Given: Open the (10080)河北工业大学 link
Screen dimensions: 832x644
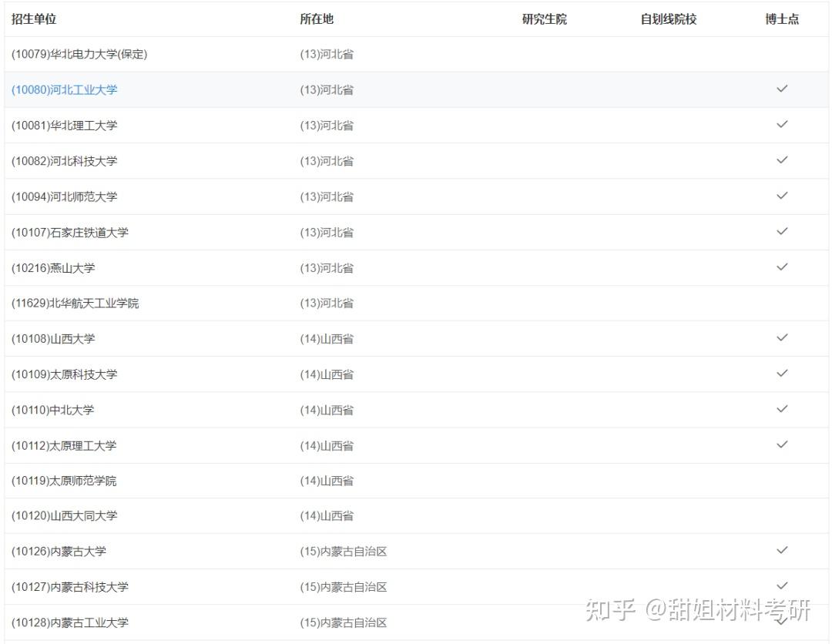Looking at the screenshot, I should point(64,89).
